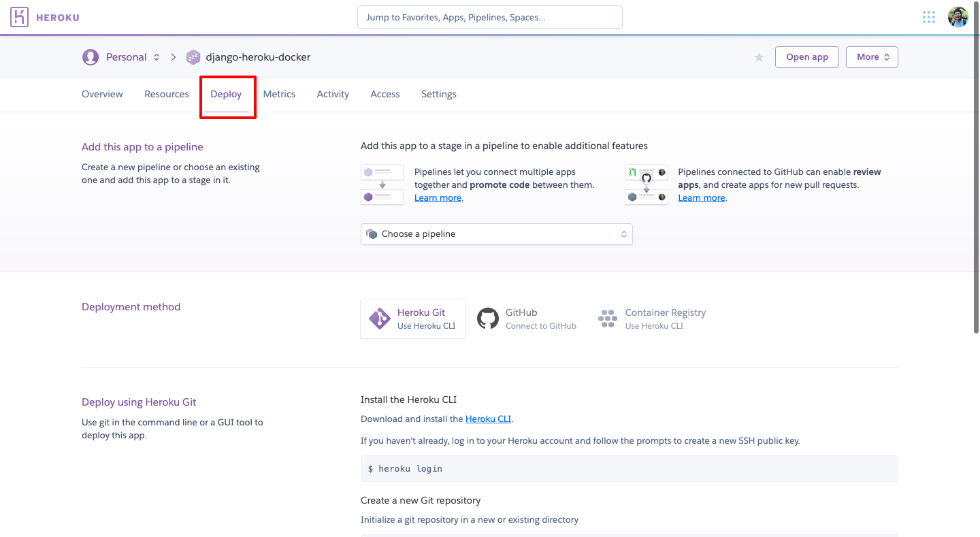The image size is (980, 537).
Task: Click the django-heroku-docker app name
Action: [258, 57]
